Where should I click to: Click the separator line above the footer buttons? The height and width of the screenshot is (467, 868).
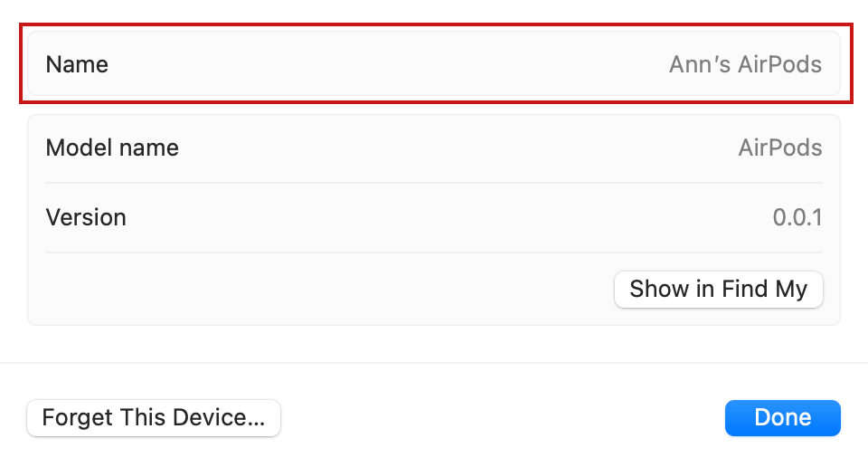point(434,363)
